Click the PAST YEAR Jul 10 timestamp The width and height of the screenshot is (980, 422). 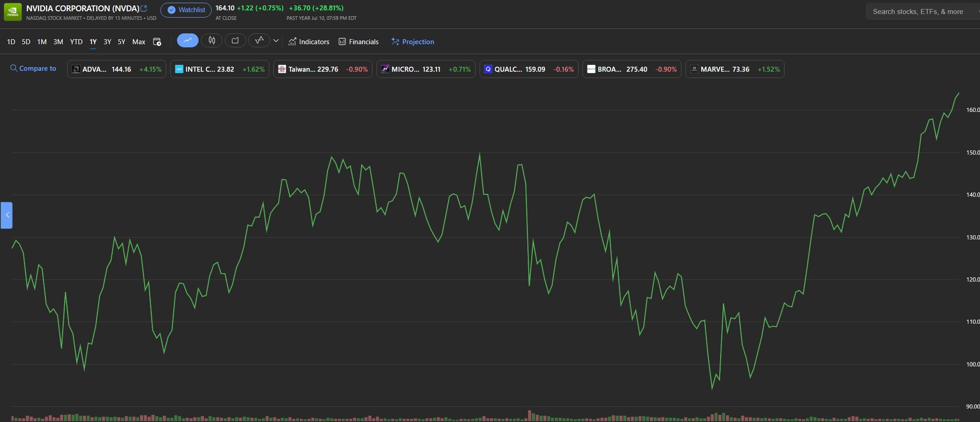pos(322,18)
